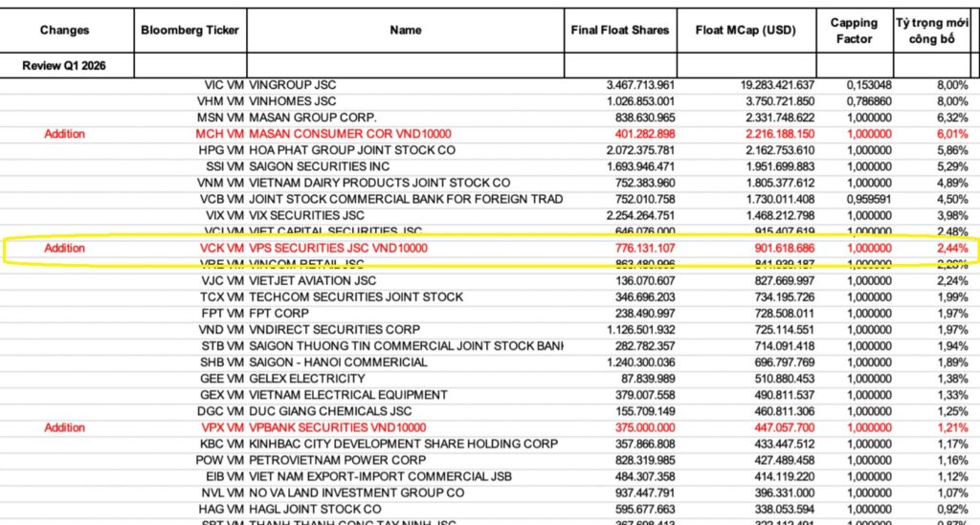Click the Tỷ trọng mới công bố header
This screenshot has height=525, width=980.
coord(932,31)
